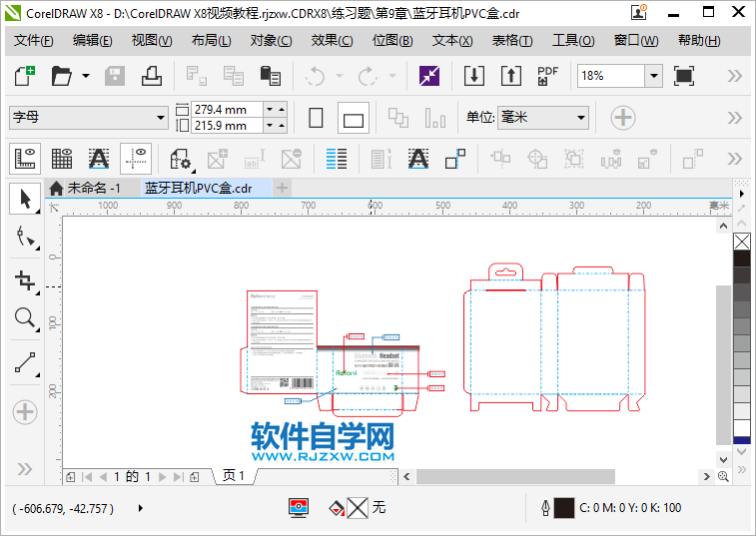The width and height of the screenshot is (756, 536).
Task: Open the zoom level 18% dropdown
Action: click(x=654, y=76)
